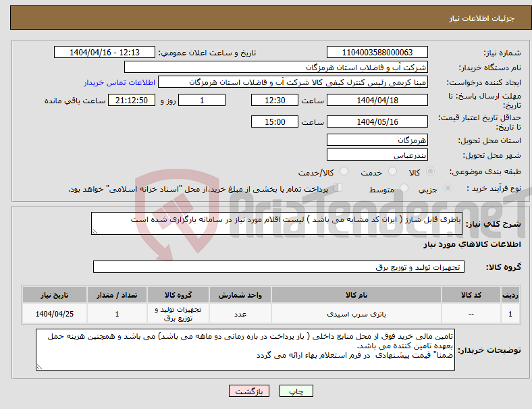Click the delivery province field هرمزگان
Viewport: 532px width, 409px height.
[377, 140]
